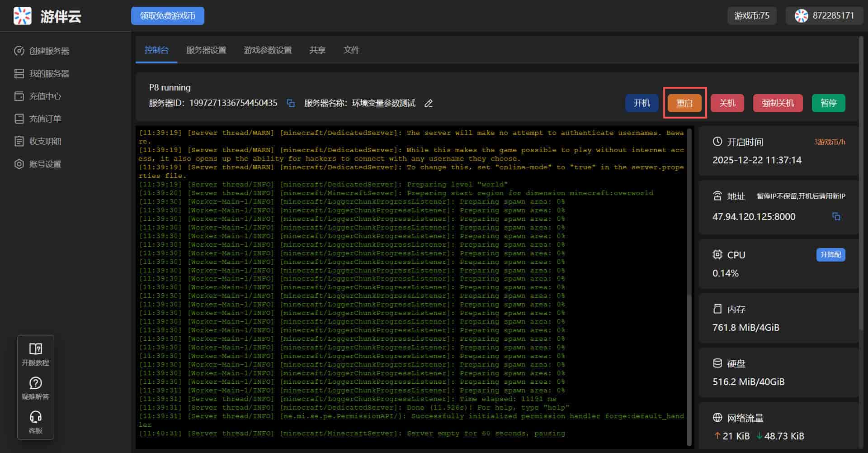The image size is (868, 453).
Task: Go to 共享 tab
Action: coord(317,50)
